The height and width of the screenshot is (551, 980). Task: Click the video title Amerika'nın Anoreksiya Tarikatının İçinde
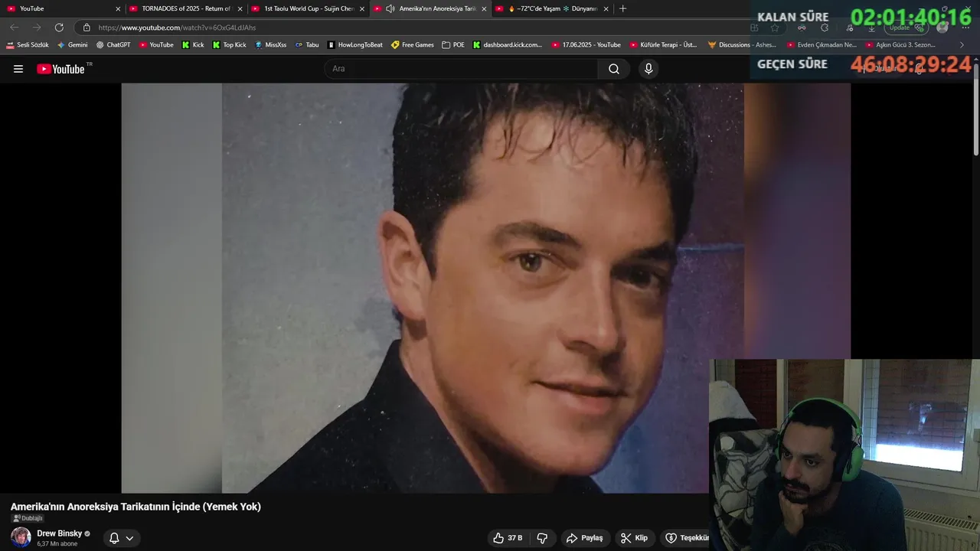click(x=136, y=507)
